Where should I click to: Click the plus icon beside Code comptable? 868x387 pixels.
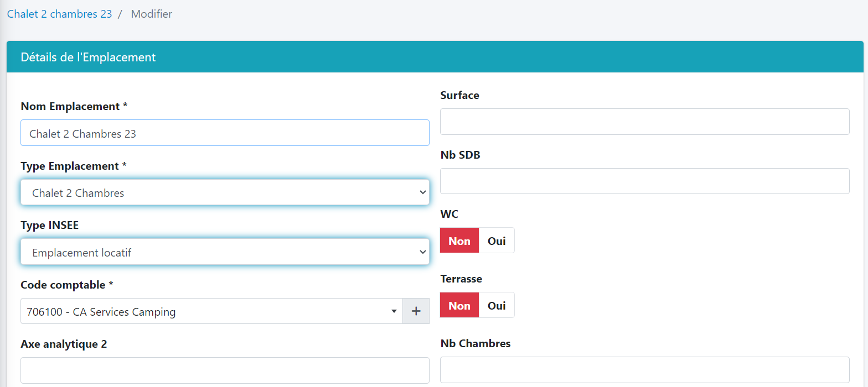click(x=416, y=311)
